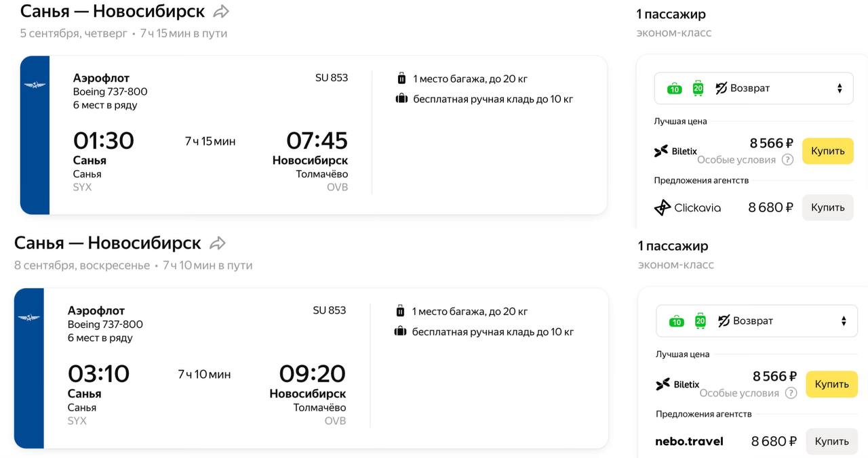Screen dimensions: 868x458
Task: Open first fare options dropdown with Возврат
Action: 753,88
